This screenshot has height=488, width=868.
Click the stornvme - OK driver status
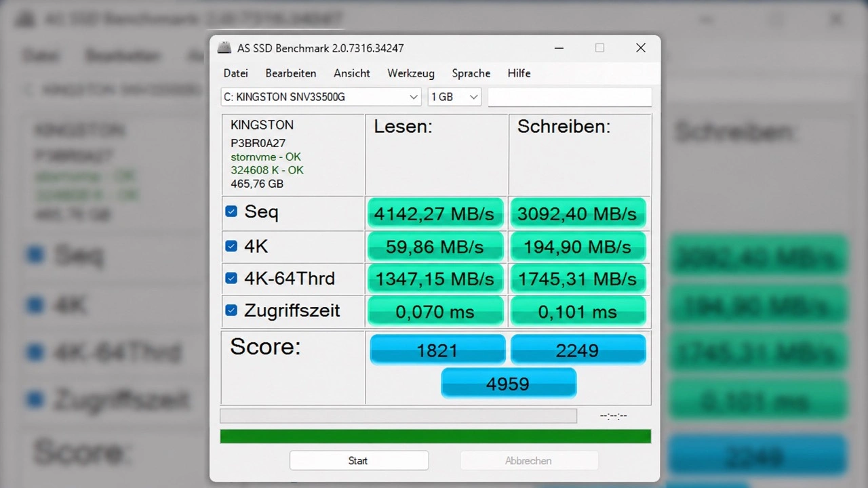pyautogui.click(x=266, y=157)
